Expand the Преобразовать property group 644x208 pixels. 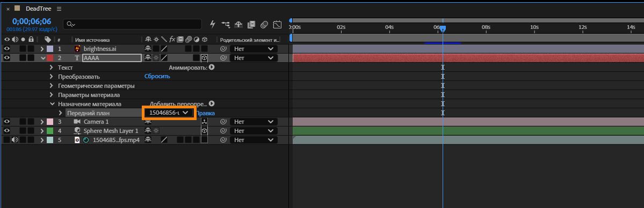(x=52, y=76)
